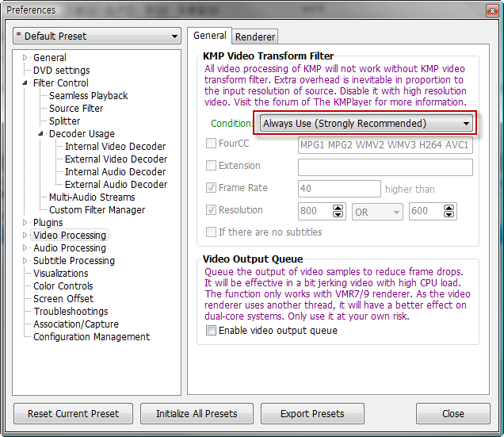Screen dimensions: 504x437
Task: Select General label in the tree
Action: coord(49,58)
